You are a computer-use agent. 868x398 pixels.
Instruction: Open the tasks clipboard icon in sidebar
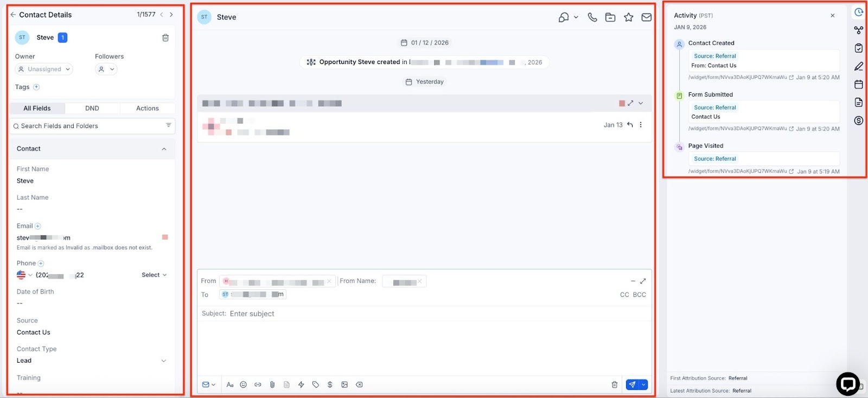[x=859, y=48]
